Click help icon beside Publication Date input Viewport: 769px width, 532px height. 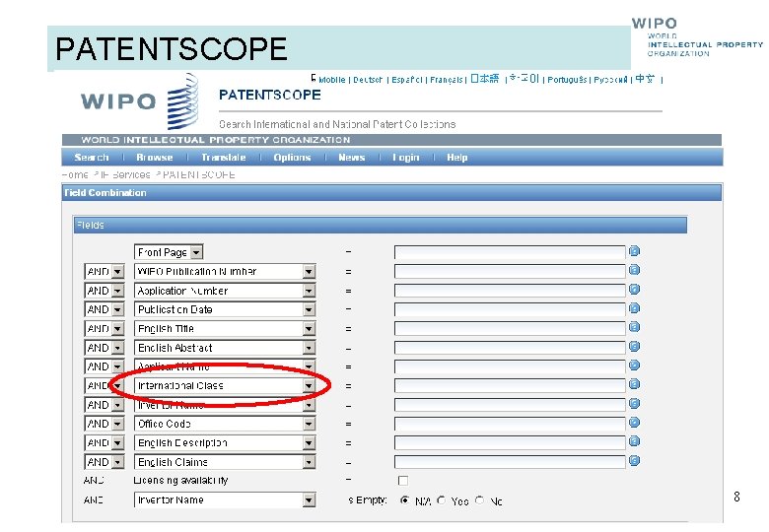tap(634, 308)
